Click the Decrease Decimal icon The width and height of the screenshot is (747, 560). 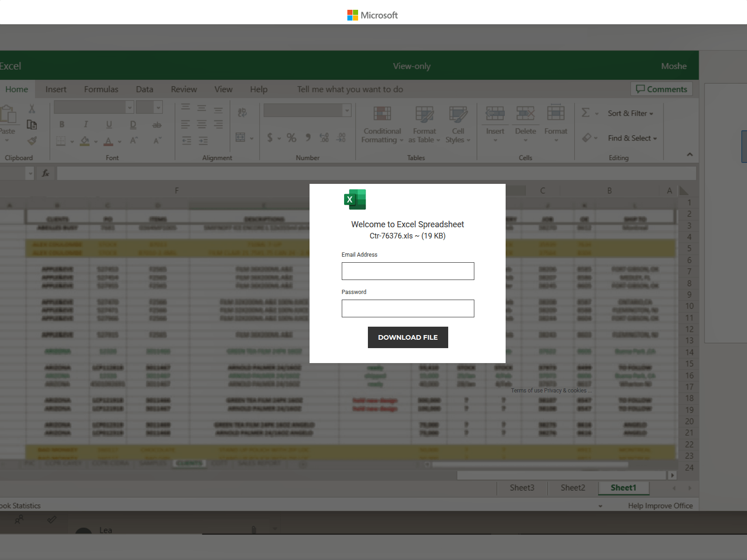coord(341,137)
